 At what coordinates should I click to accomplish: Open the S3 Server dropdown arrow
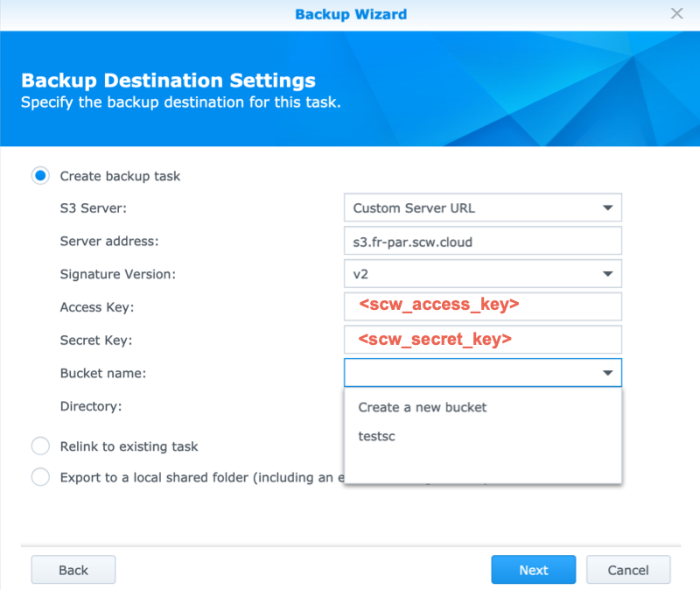607,208
